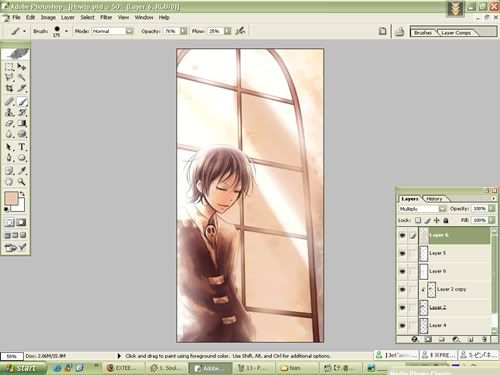Toggle lock all for the layer

446,220
